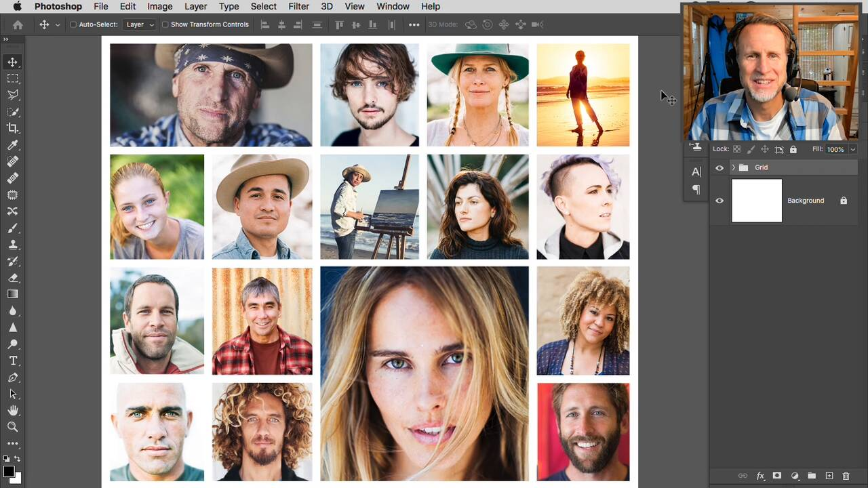Select the Clone Stamp tool
Viewport: 868px width, 488px height.
pyautogui.click(x=13, y=245)
